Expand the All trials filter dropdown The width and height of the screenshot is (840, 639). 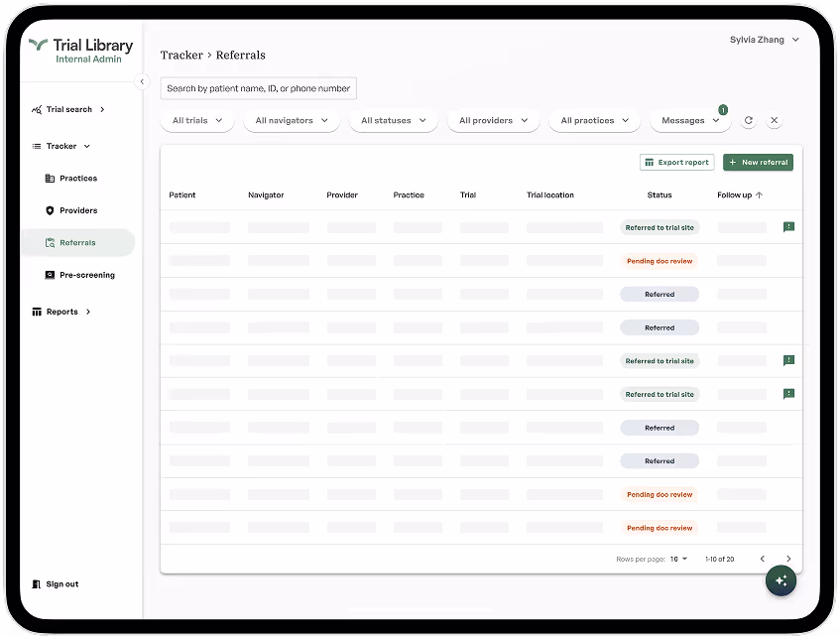tap(197, 120)
